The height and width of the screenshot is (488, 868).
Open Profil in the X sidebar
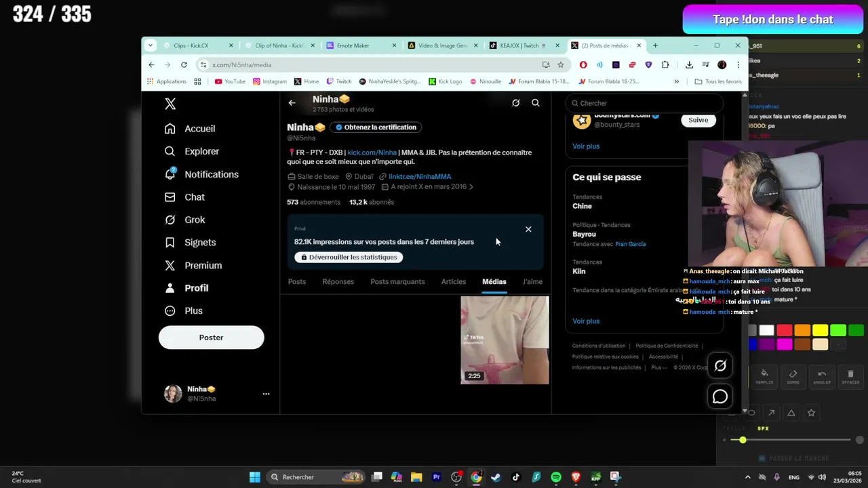[186, 288]
